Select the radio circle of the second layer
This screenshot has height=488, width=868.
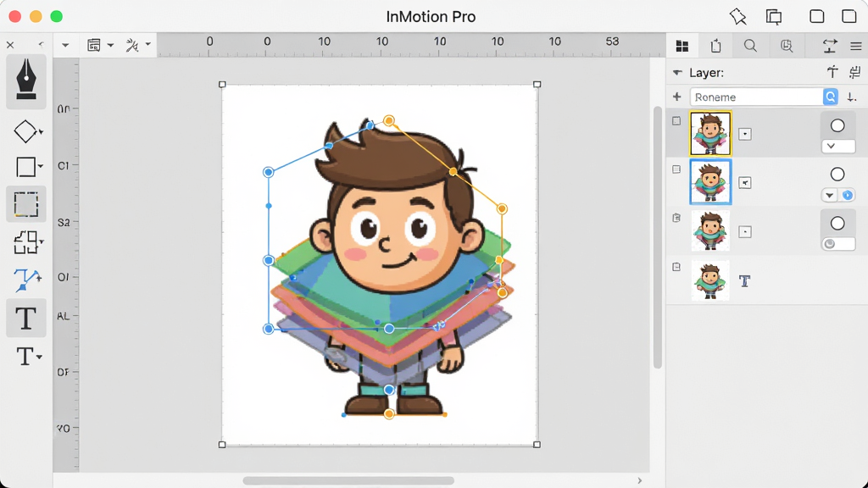tap(837, 175)
